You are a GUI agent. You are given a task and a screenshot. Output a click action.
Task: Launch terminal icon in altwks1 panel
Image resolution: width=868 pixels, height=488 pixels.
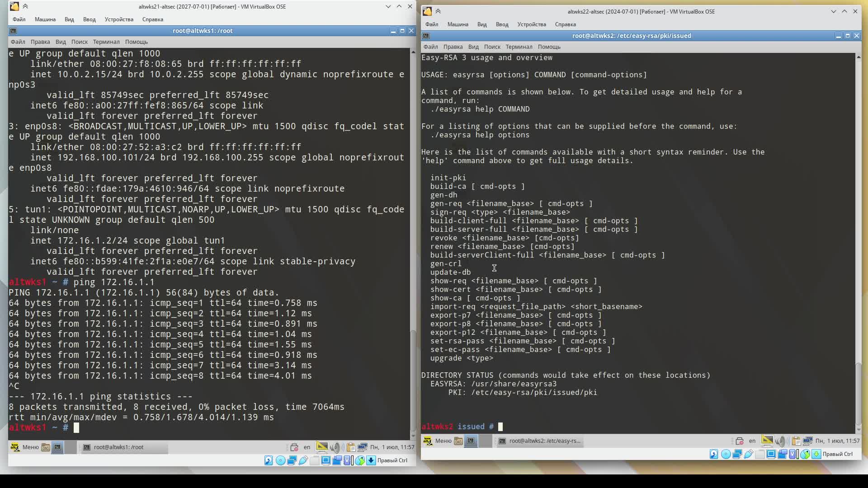[57, 447]
